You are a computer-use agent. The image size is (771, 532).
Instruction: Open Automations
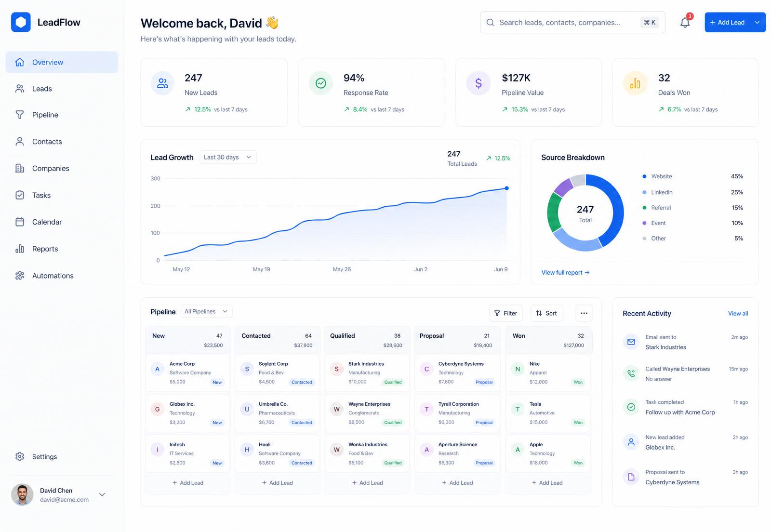(62, 276)
